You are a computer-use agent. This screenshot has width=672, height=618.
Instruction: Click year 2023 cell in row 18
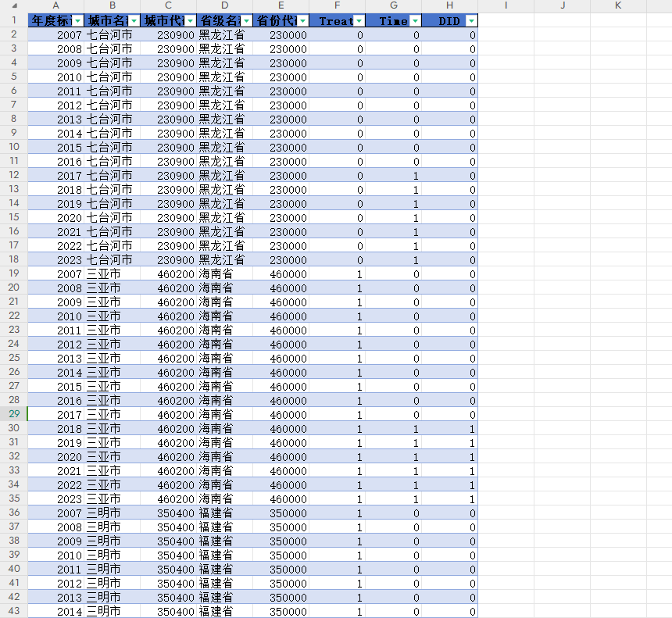tap(56, 260)
